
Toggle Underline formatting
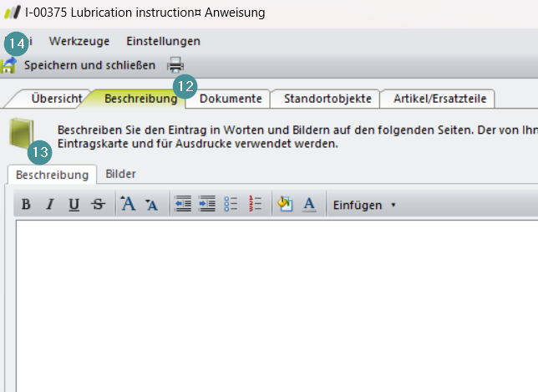pyautogui.click(x=74, y=204)
